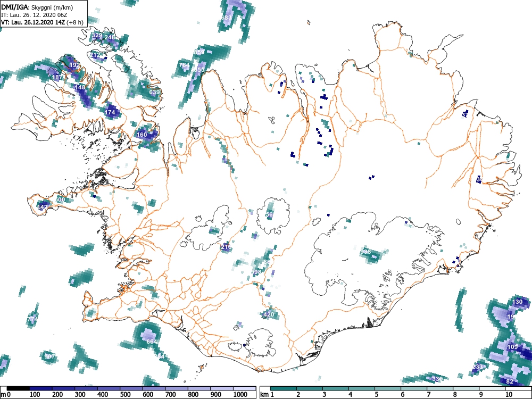Click the DMI/IGA Skyggni title text
532x399 pixels.
point(37,7)
